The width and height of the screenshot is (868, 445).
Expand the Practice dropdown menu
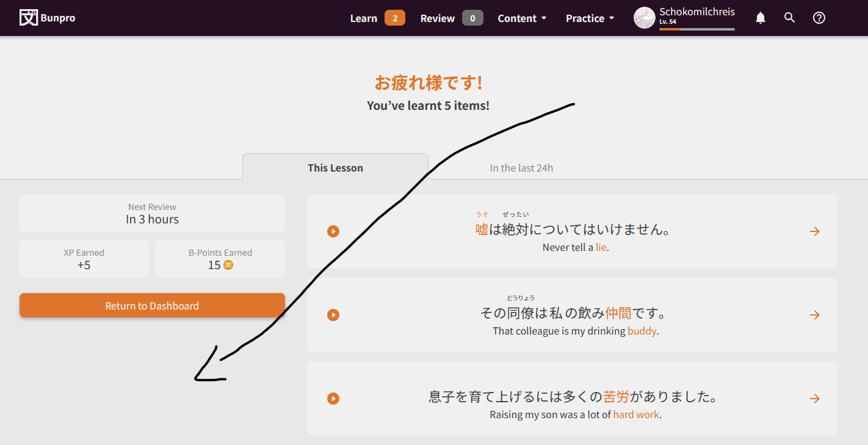coord(590,18)
